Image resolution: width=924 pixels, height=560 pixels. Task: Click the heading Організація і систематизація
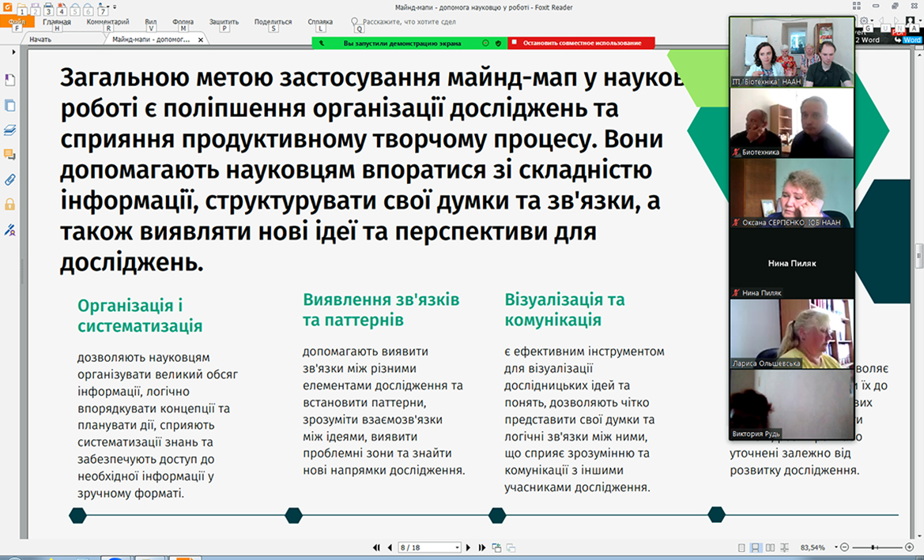coord(140,316)
